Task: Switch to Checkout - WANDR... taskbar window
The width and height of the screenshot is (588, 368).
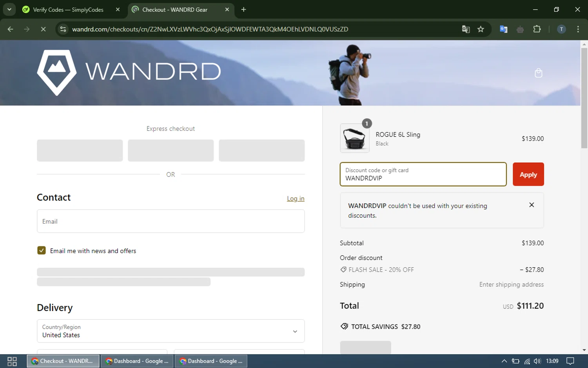Action: coord(63,361)
